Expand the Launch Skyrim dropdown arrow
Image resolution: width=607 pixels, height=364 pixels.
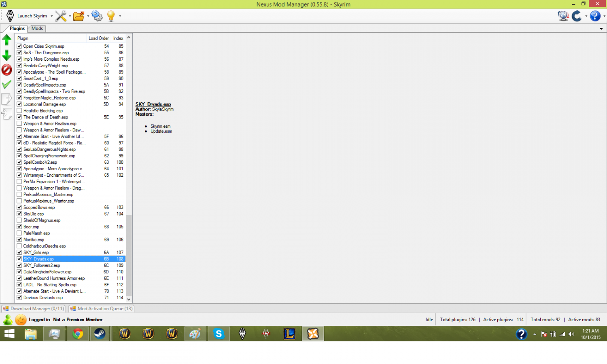point(52,16)
